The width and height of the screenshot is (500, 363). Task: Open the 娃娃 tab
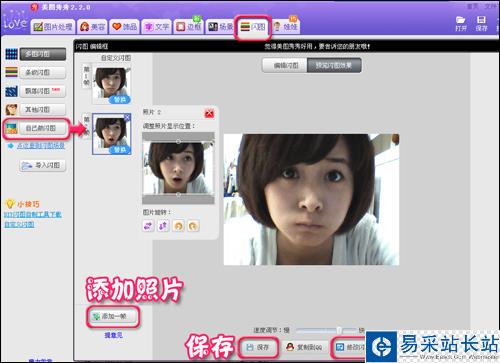click(285, 27)
